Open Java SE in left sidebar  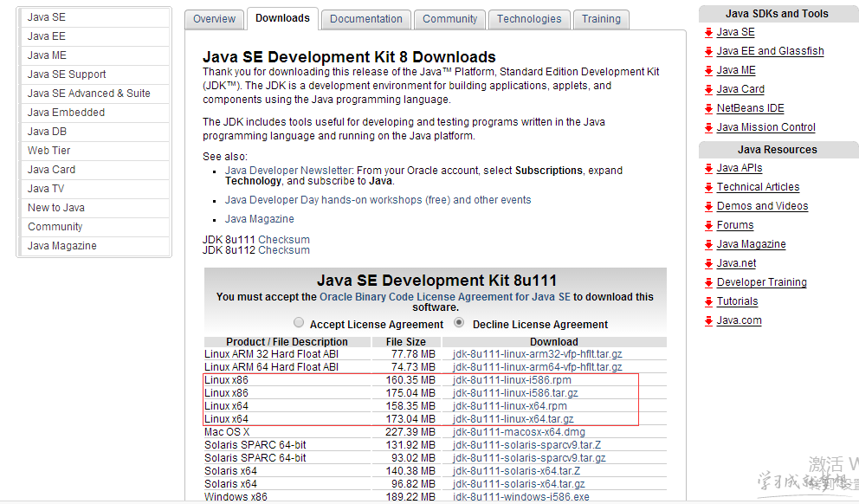tap(94, 17)
